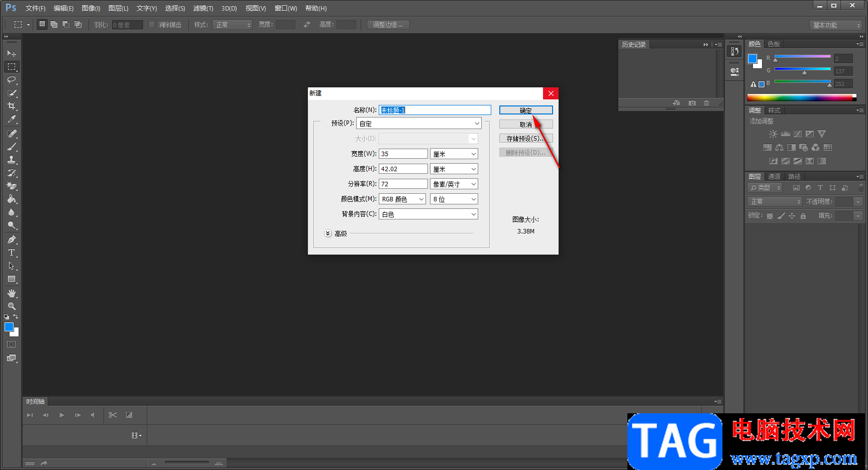Select the Blur tool
This screenshot has height=470, width=868.
12,212
